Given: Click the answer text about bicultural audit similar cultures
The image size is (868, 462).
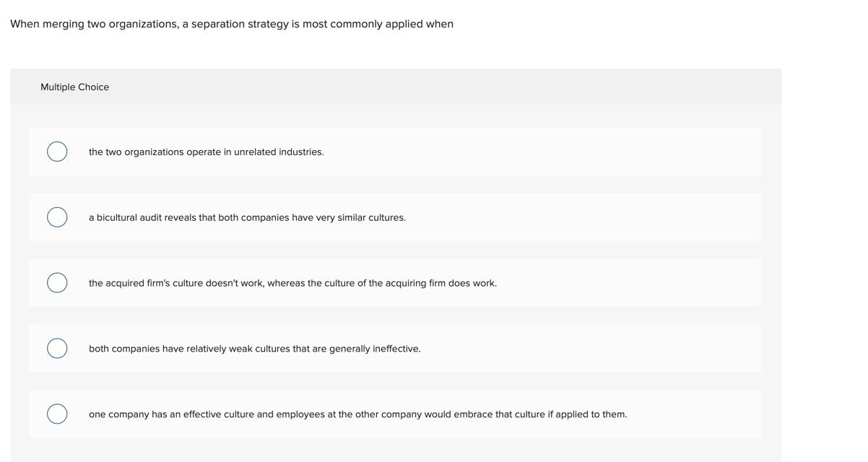Looking at the screenshot, I should pyautogui.click(x=247, y=217).
